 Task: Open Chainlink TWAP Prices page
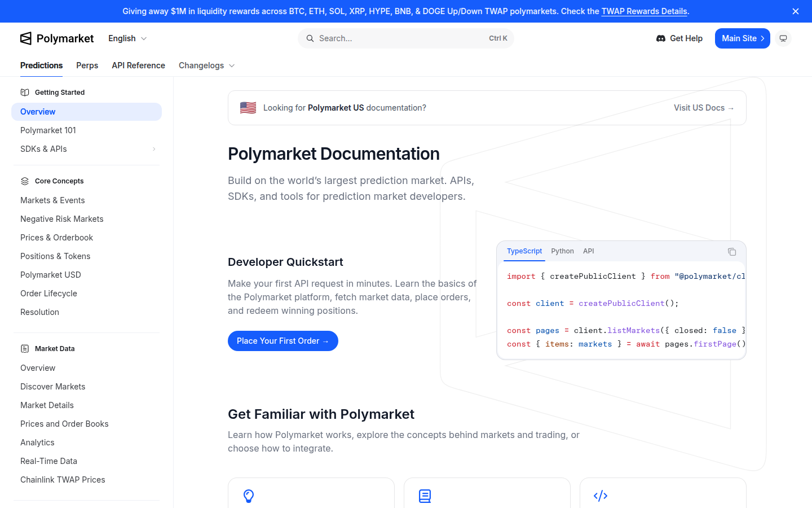pyautogui.click(x=86, y=480)
